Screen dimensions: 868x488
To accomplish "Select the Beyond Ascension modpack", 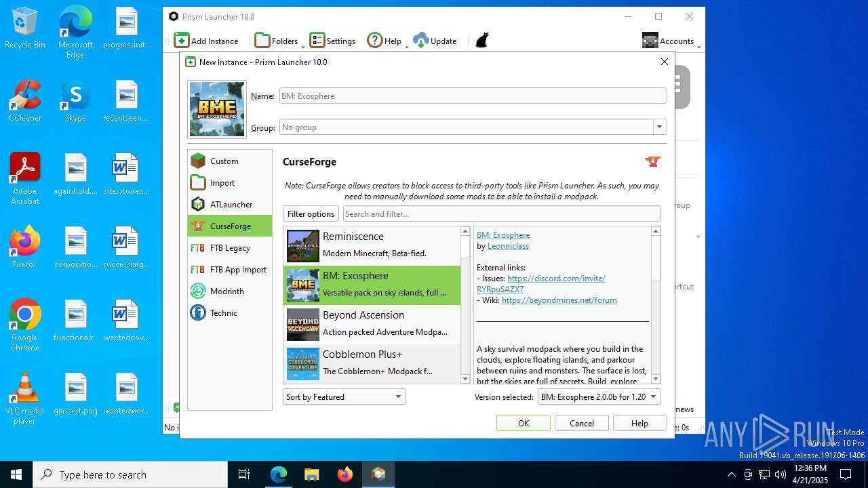I will point(372,324).
